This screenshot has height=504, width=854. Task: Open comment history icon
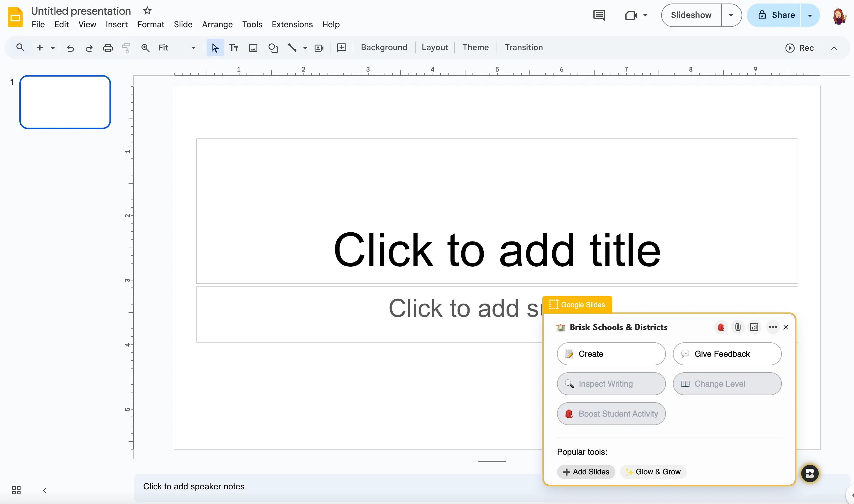coord(599,15)
